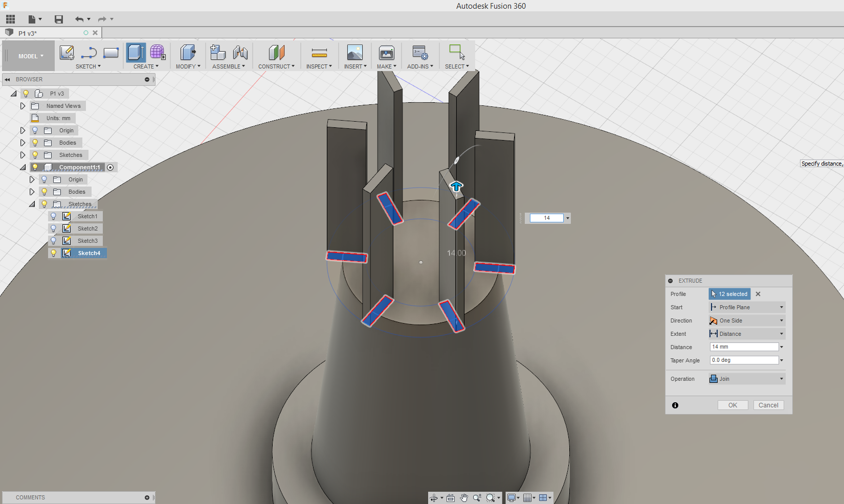Toggle visibility of Sketch4
The height and width of the screenshot is (504, 844).
[x=53, y=253]
